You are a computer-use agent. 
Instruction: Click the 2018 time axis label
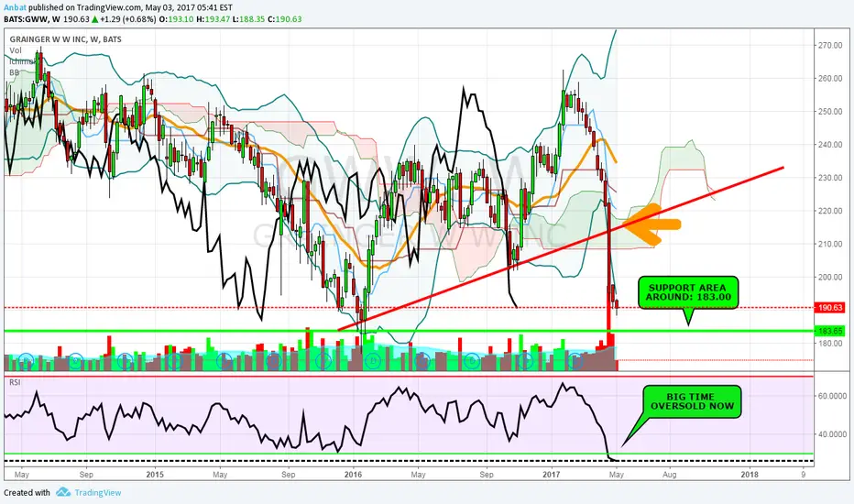tap(750, 475)
